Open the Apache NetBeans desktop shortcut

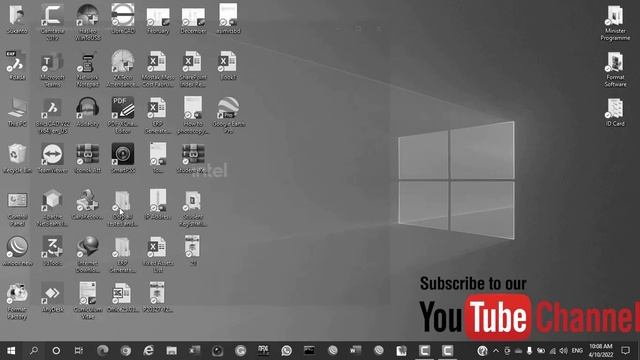(x=52, y=209)
